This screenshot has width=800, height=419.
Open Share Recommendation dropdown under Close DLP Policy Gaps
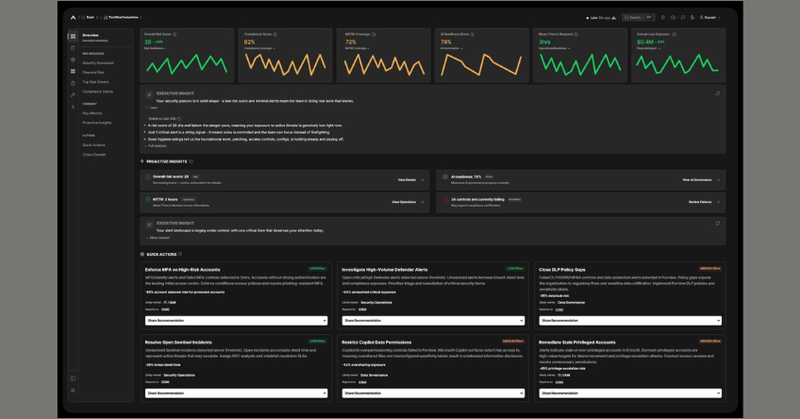pyautogui.click(x=629, y=321)
